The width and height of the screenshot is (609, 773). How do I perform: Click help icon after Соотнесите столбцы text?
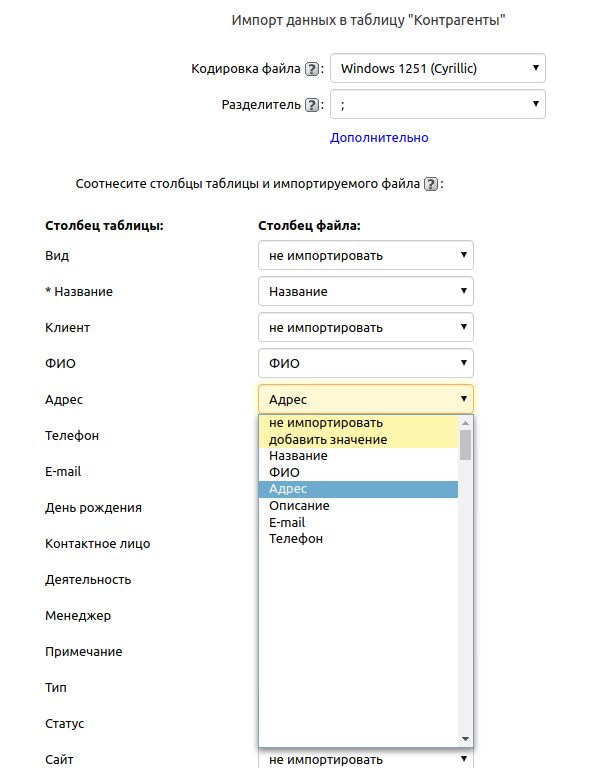[x=431, y=184]
